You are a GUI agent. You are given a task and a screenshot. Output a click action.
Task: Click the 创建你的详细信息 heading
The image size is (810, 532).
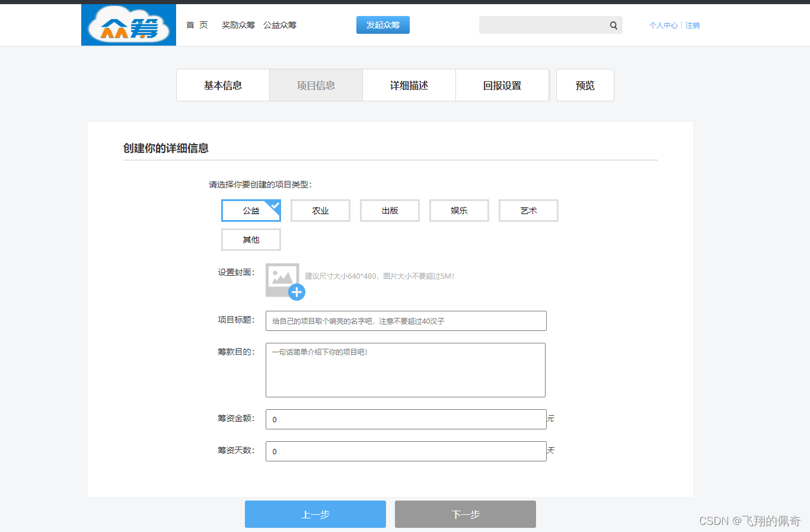[x=166, y=148]
